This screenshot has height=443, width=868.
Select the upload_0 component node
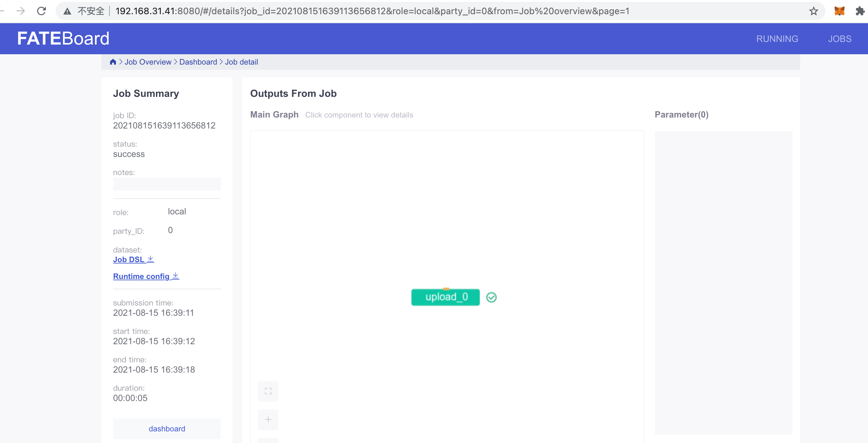(445, 297)
